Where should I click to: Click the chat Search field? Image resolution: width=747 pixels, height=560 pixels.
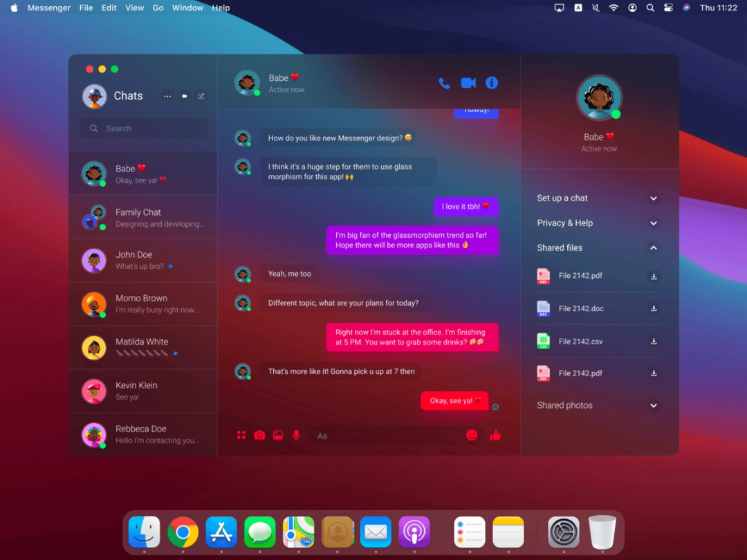(144, 129)
